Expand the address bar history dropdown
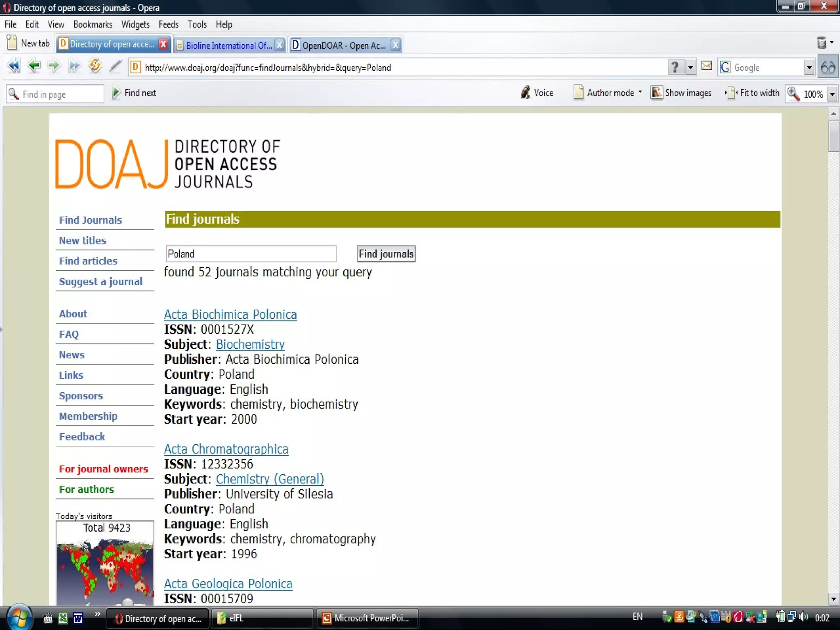Image resolution: width=840 pixels, height=630 pixels. click(691, 67)
